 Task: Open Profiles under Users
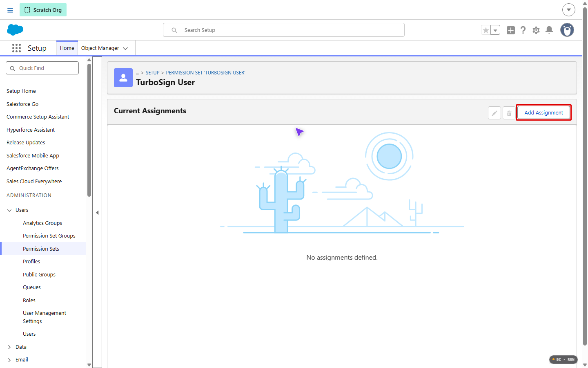(x=31, y=262)
